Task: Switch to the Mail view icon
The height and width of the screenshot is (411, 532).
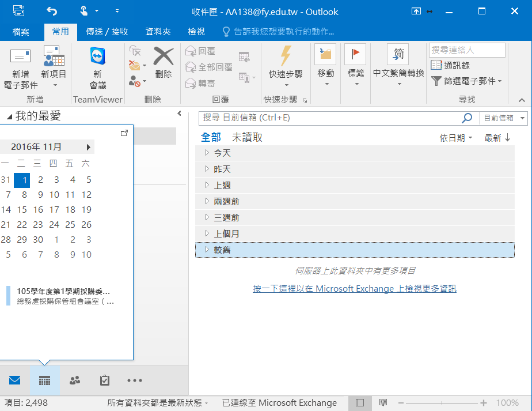Action: click(x=14, y=380)
